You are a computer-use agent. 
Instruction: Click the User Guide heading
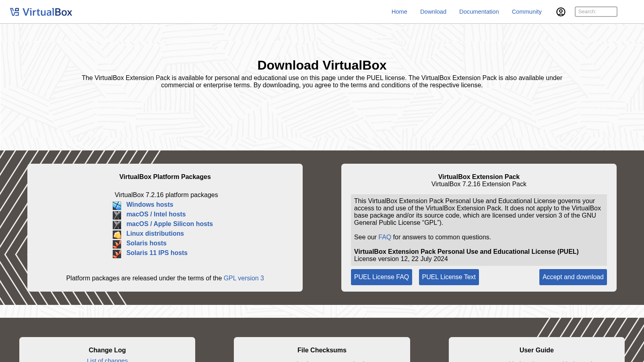(x=537, y=350)
